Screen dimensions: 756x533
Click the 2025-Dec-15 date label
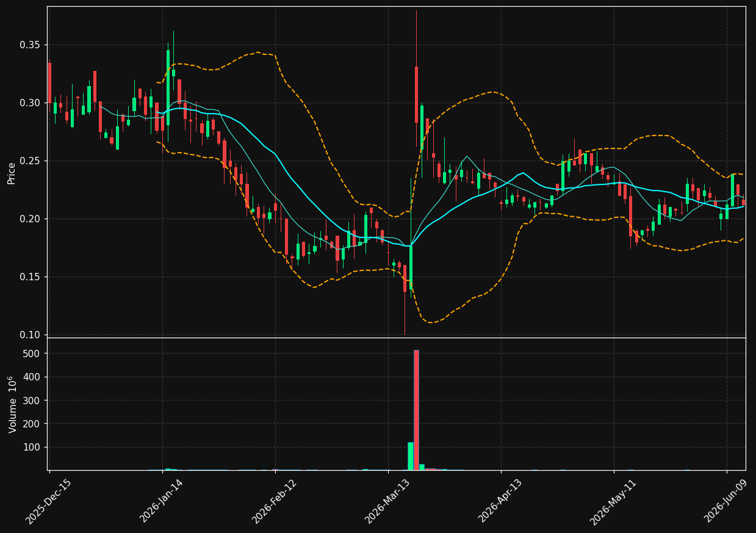[48, 501]
